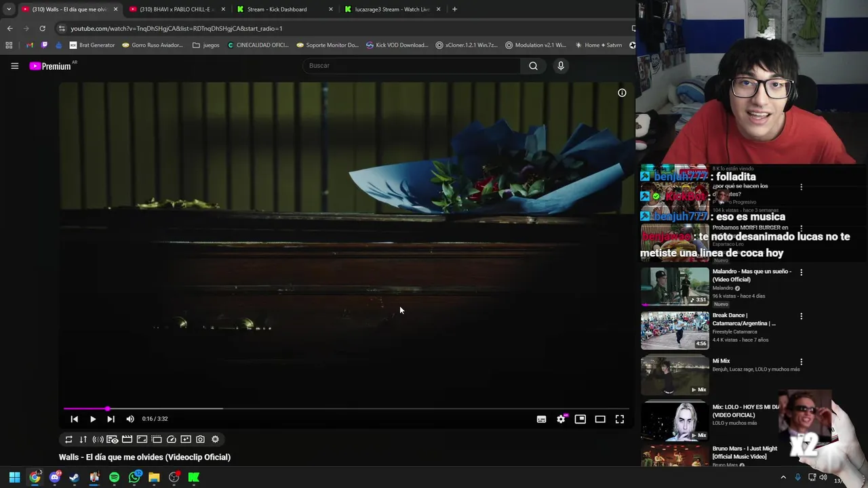Open video info card icon

[x=622, y=93]
